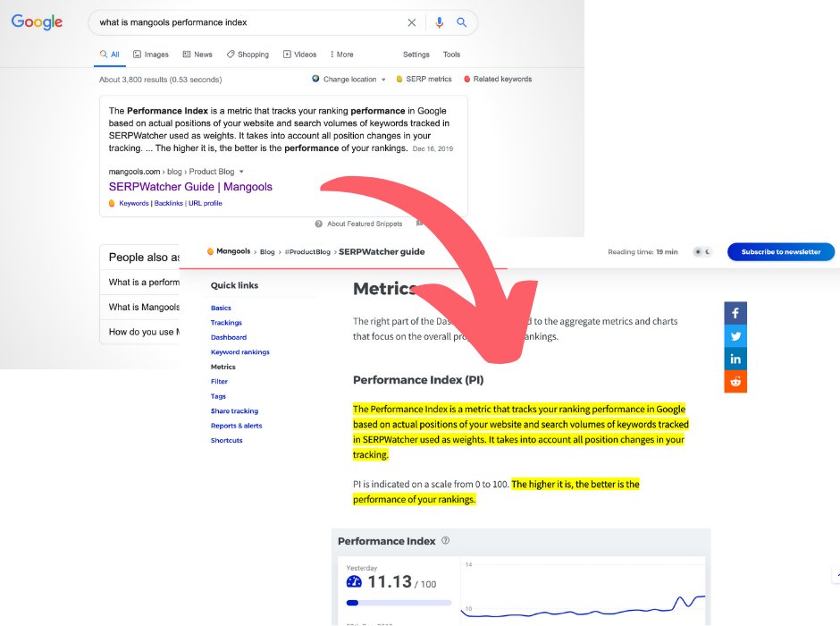Click SERPWatcher guide breadcrumb
This screenshot has height=626, width=840.
382,252
